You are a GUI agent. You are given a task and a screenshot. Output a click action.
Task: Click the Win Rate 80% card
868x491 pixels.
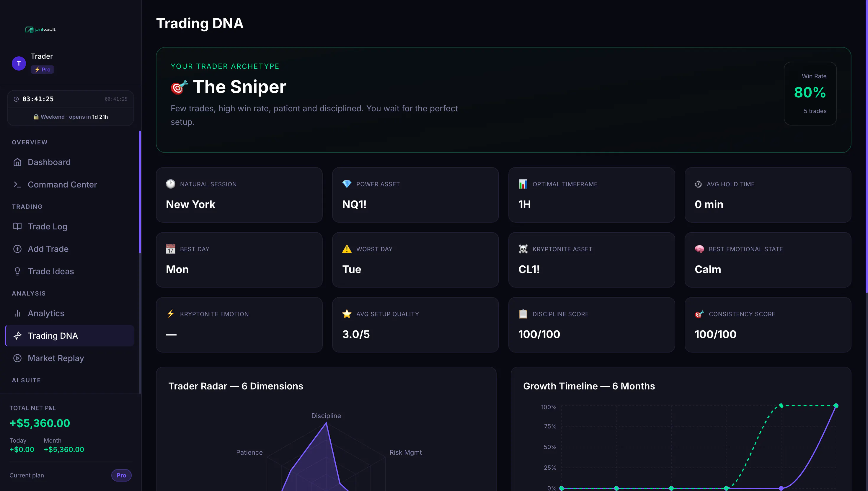point(810,93)
